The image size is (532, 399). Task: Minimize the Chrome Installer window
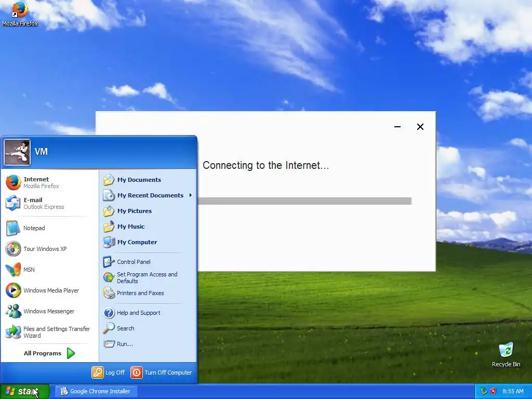click(x=397, y=127)
